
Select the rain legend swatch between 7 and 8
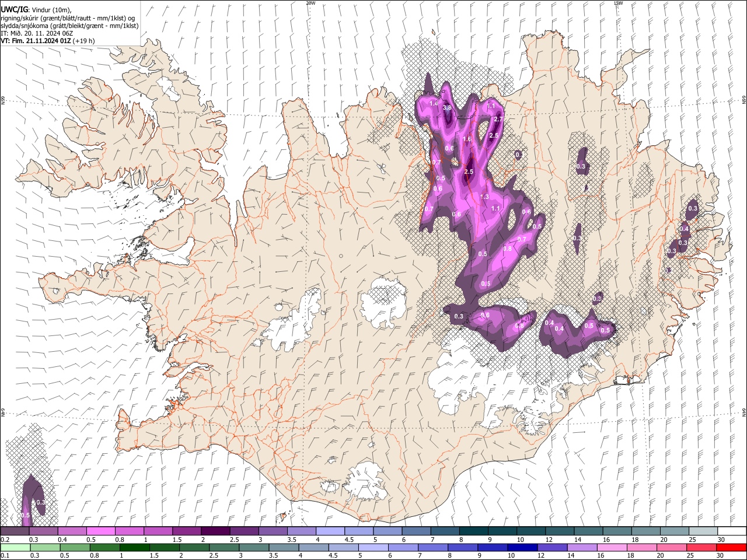433,547
